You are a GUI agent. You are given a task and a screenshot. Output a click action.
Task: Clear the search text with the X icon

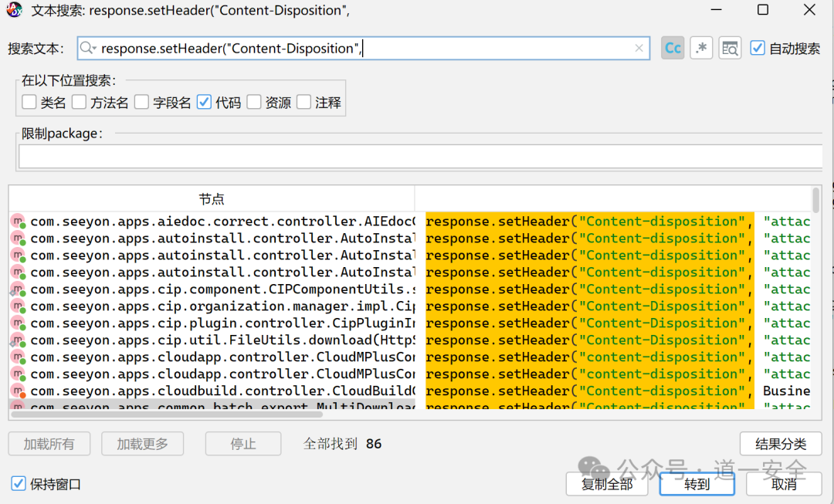tap(639, 48)
